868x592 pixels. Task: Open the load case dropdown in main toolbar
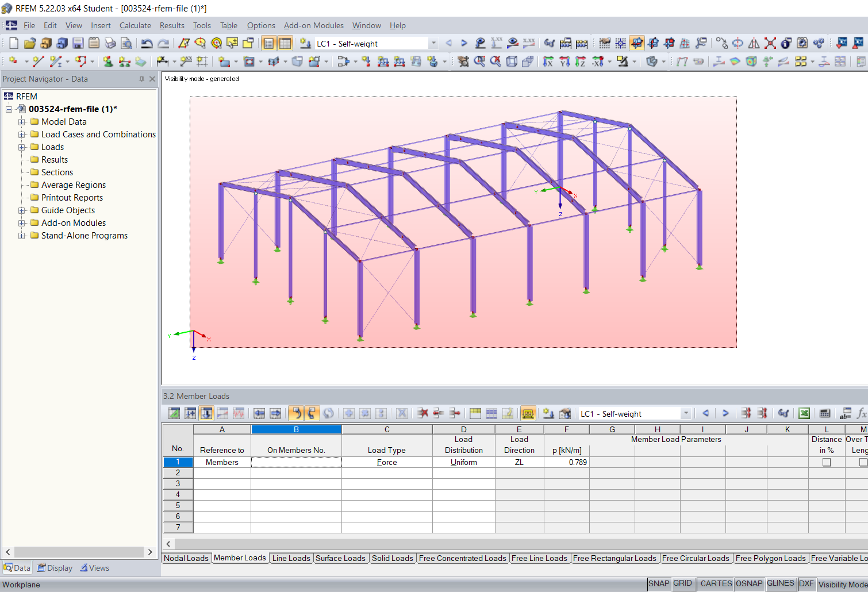(x=433, y=43)
